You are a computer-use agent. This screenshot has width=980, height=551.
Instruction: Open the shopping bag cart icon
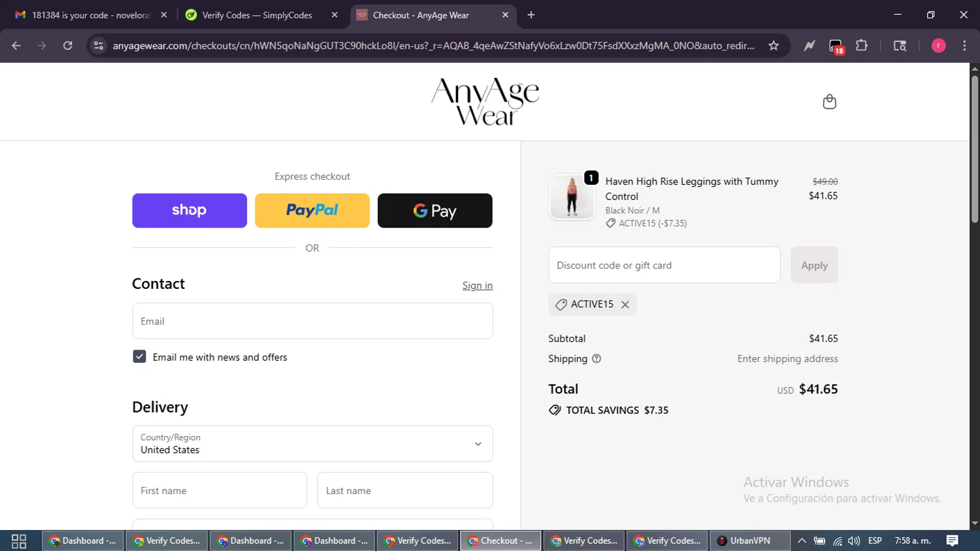829,102
